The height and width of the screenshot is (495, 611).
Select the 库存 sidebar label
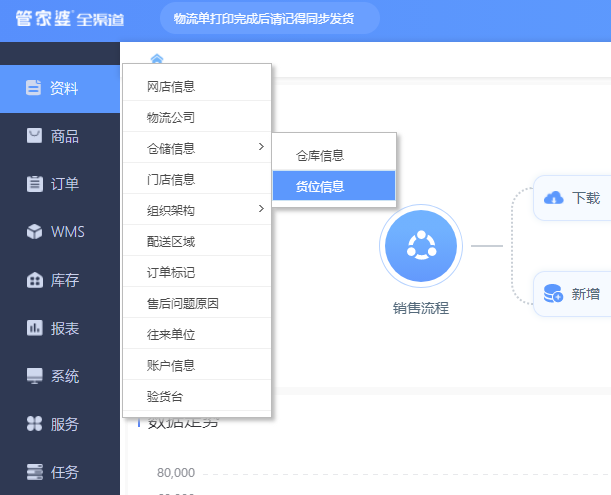coord(65,280)
